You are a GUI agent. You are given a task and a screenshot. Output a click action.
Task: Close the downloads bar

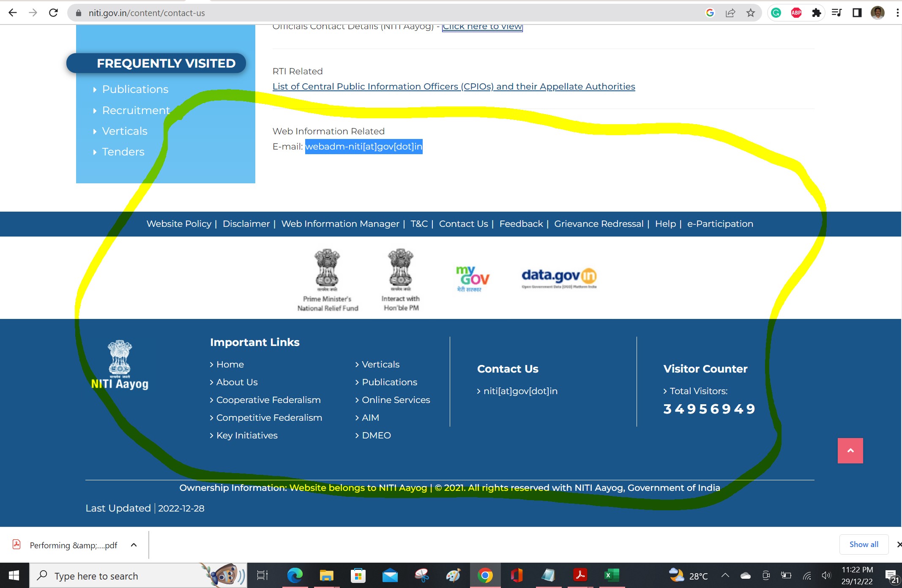899,544
